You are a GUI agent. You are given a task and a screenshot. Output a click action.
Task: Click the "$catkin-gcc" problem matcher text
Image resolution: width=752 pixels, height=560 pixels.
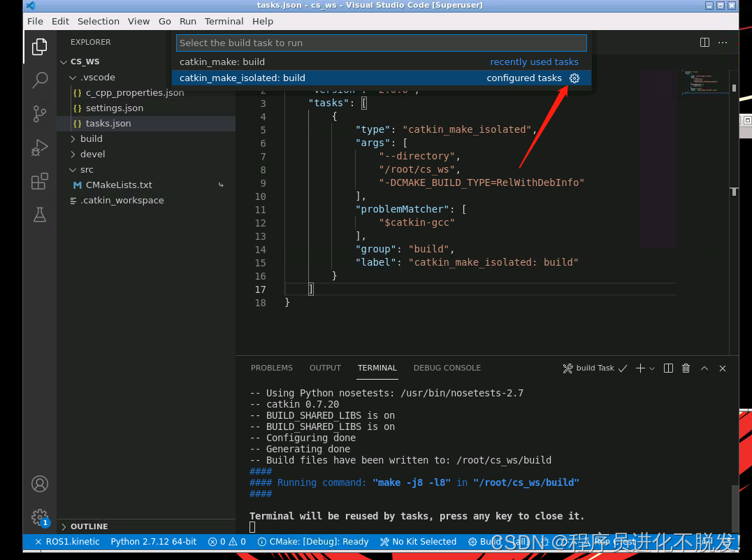point(417,222)
